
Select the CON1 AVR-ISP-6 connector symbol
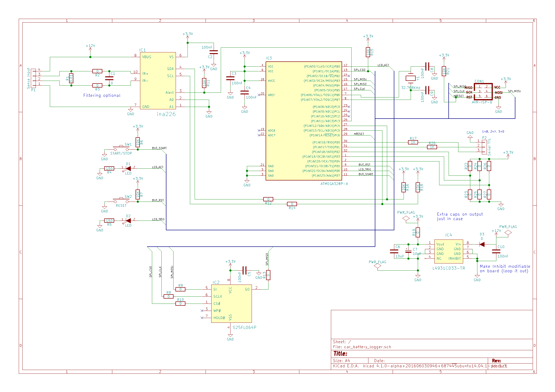pos(483,92)
